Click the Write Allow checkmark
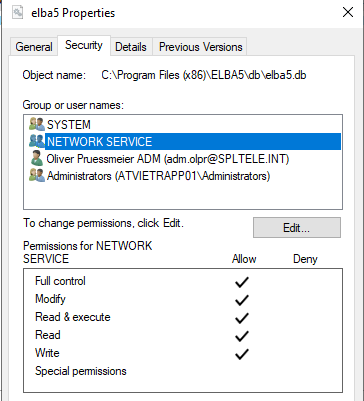Viewport: 364px width, 401px height. click(x=242, y=354)
